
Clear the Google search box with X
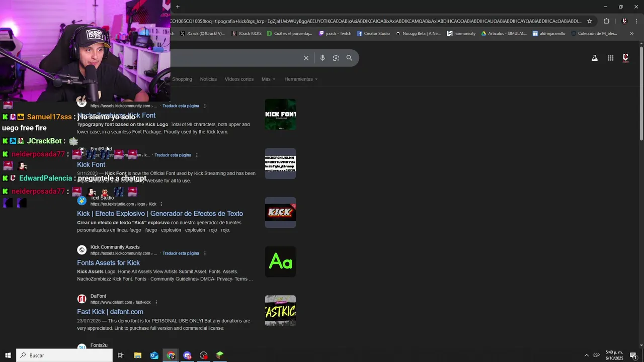pos(306,58)
